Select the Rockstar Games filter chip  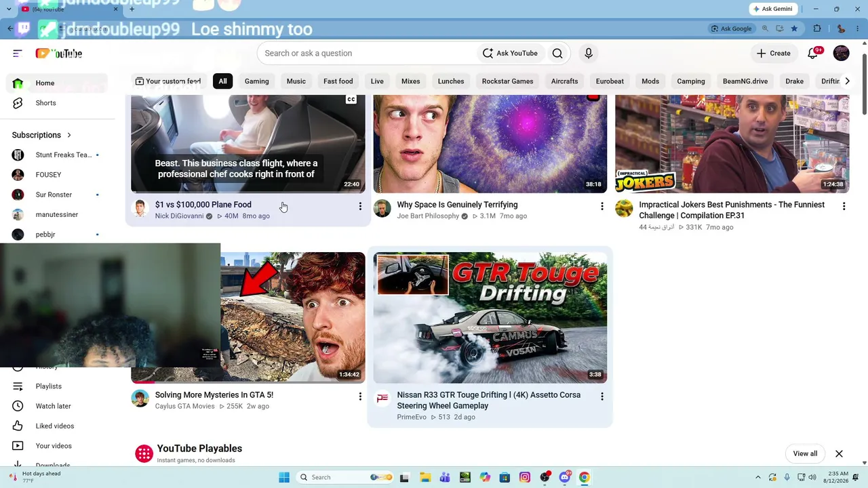[507, 81]
